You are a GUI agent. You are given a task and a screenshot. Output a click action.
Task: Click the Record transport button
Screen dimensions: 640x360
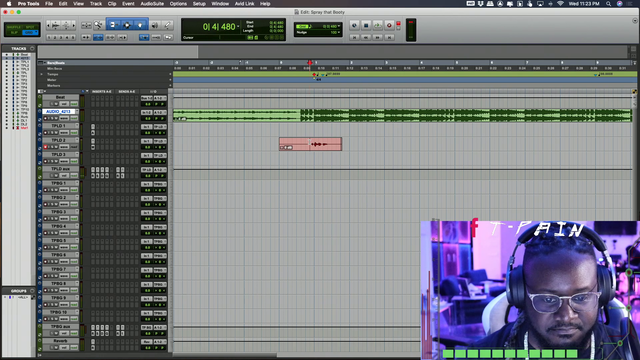(389, 25)
